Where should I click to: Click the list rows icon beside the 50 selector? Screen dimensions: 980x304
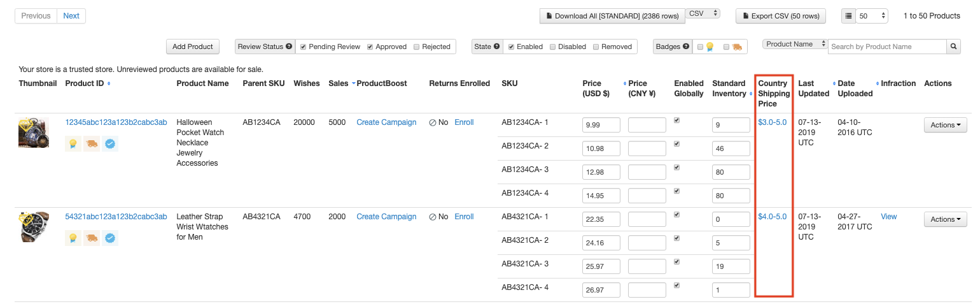[x=848, y=16]
